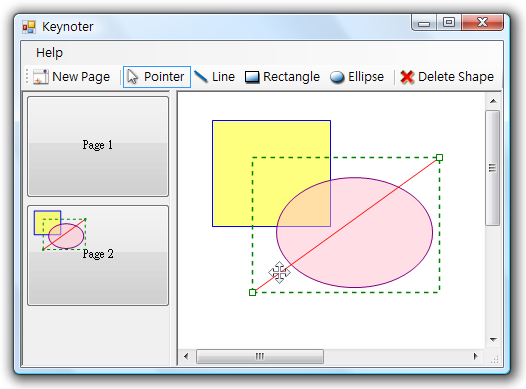Click the toolbar grip handle
The image size is (526, 389).
pos(27,77)
